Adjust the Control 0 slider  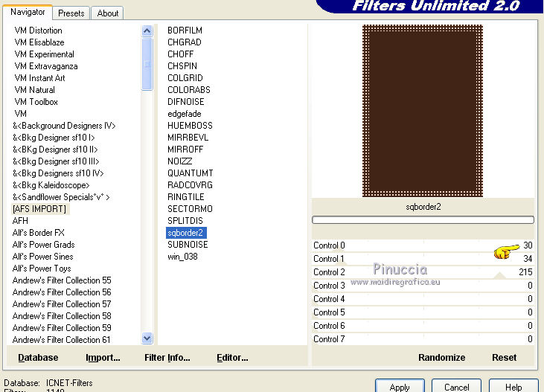[423, 245]
